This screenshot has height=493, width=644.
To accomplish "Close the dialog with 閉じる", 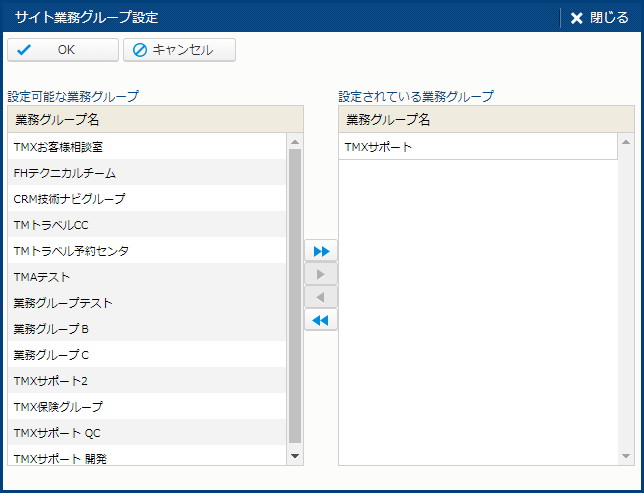I will coord(599,17).
